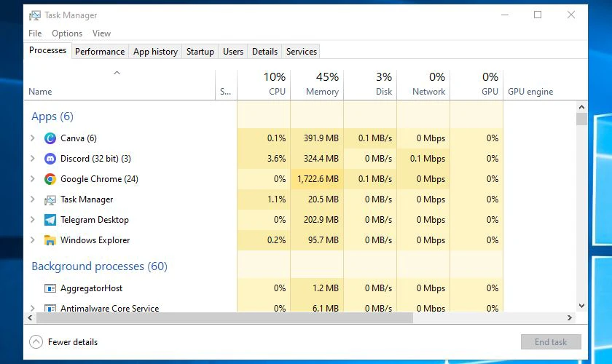
Task: Select the AggregatorHost process name
Action: [91, 288]
